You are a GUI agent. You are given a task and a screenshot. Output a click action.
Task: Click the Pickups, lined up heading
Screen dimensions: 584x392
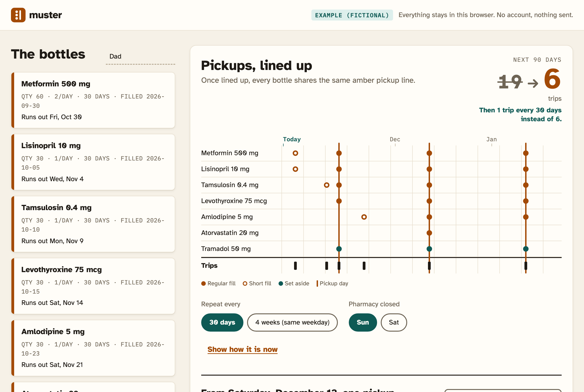(x=256, y=65)
